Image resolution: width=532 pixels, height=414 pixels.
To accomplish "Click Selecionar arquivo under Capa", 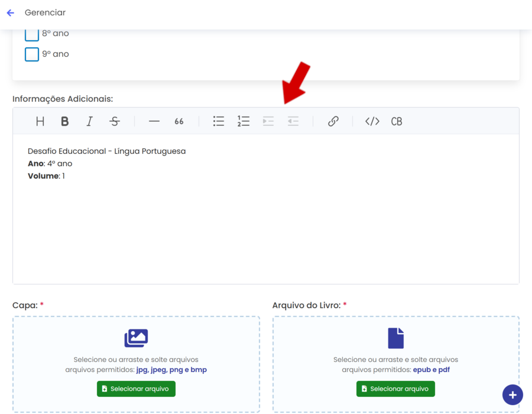I will [x=136, y=389].
